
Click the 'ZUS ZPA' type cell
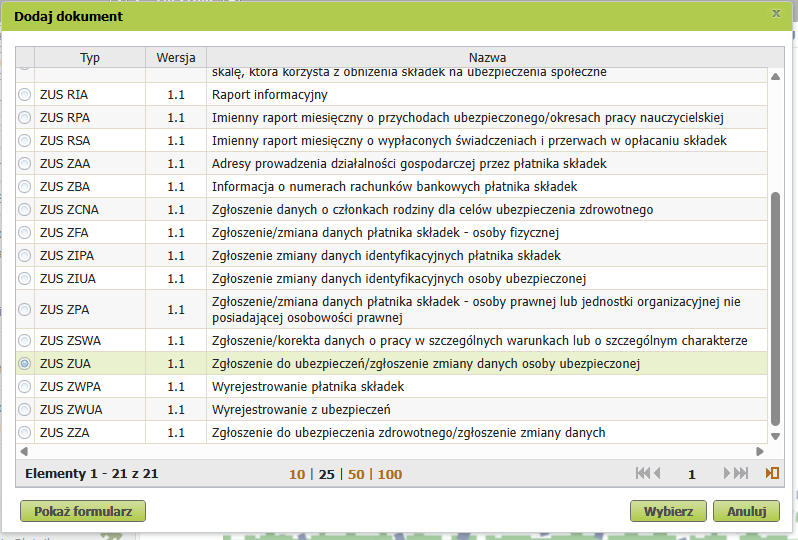click(90, 309)
